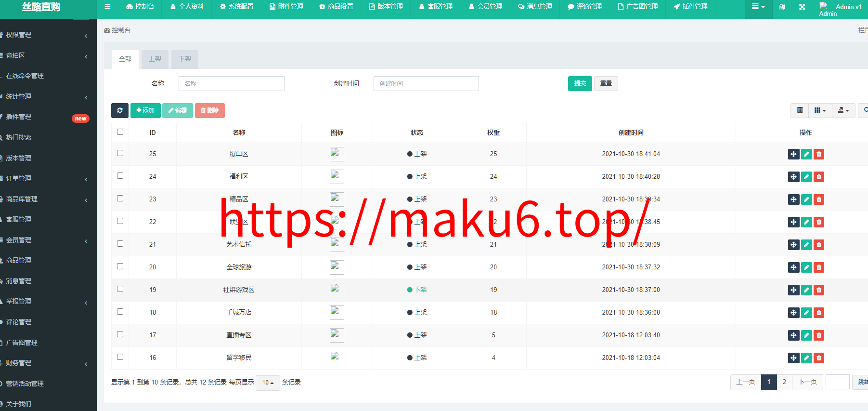
Task: Click the refresh icon button
Action: (x=120, y=110)
